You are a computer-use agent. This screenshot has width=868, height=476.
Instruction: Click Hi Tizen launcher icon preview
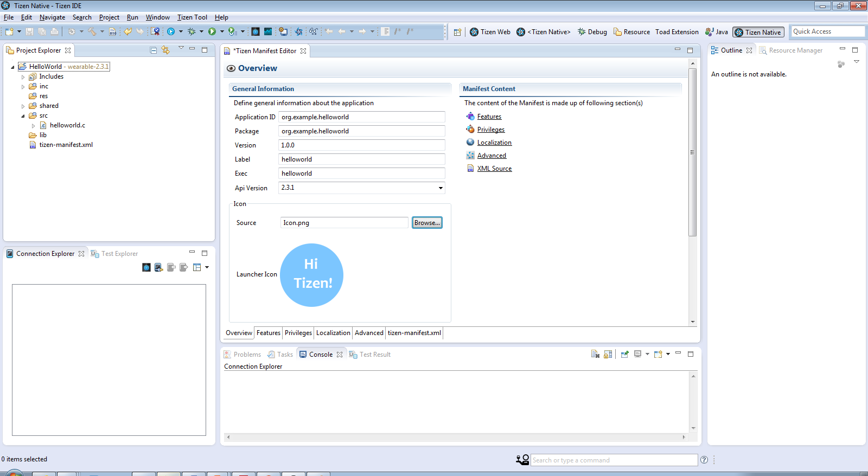click(311, 275)
